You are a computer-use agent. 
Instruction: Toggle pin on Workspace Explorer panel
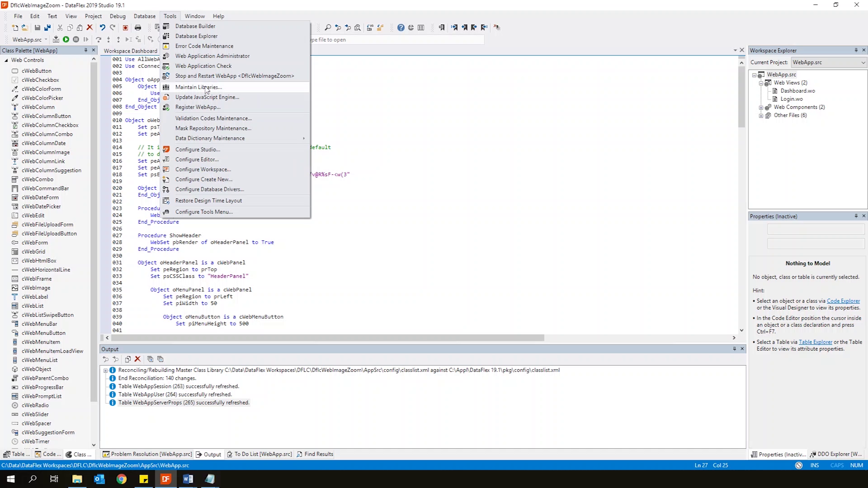point(856,50)
